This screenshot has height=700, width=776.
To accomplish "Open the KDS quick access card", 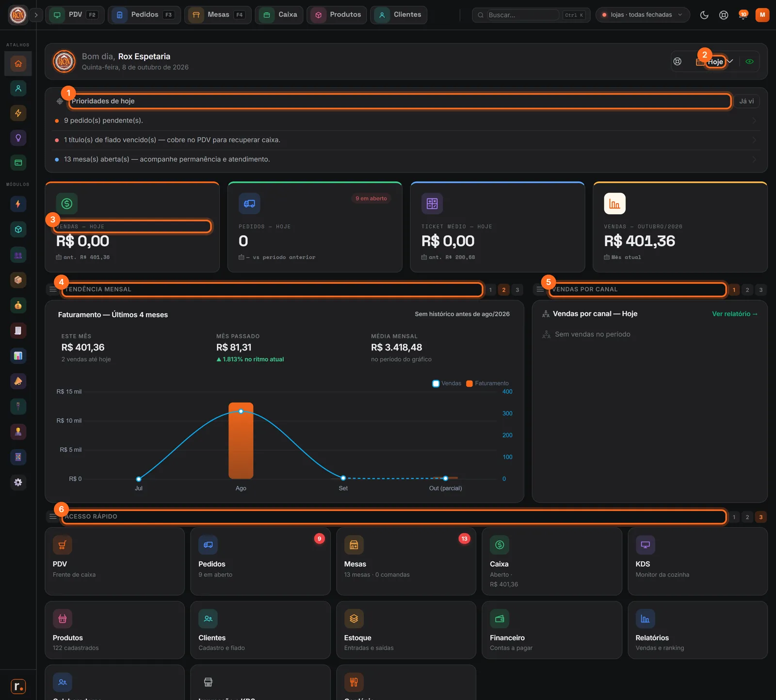I will 697,561.
